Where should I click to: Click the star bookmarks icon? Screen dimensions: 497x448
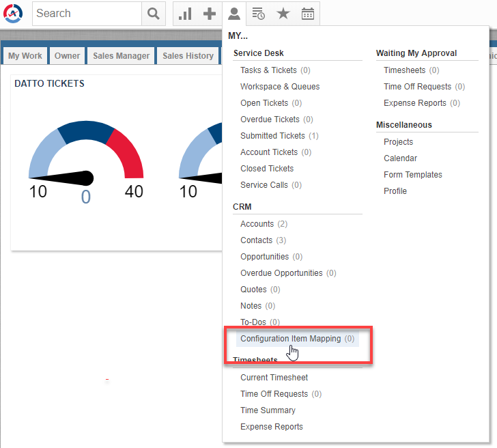point(283,14)
